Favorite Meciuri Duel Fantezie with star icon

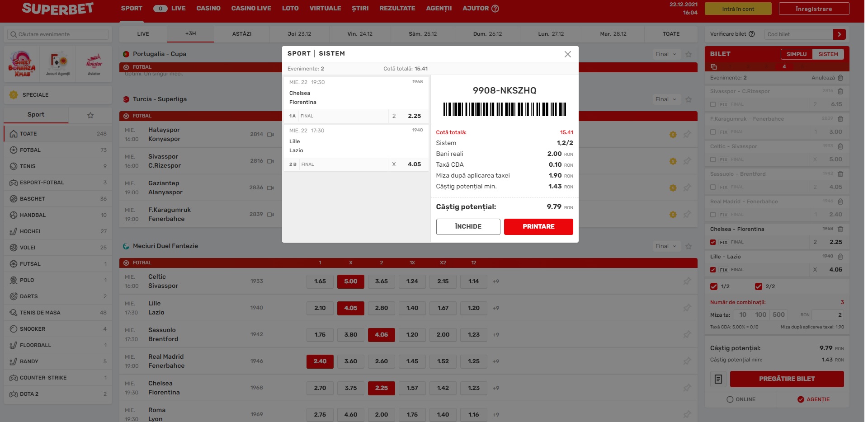(x=689, y=246)
